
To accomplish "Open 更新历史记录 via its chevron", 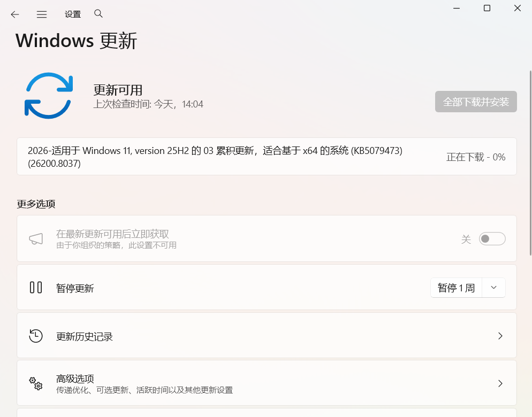I will click(x=500, y=336).
